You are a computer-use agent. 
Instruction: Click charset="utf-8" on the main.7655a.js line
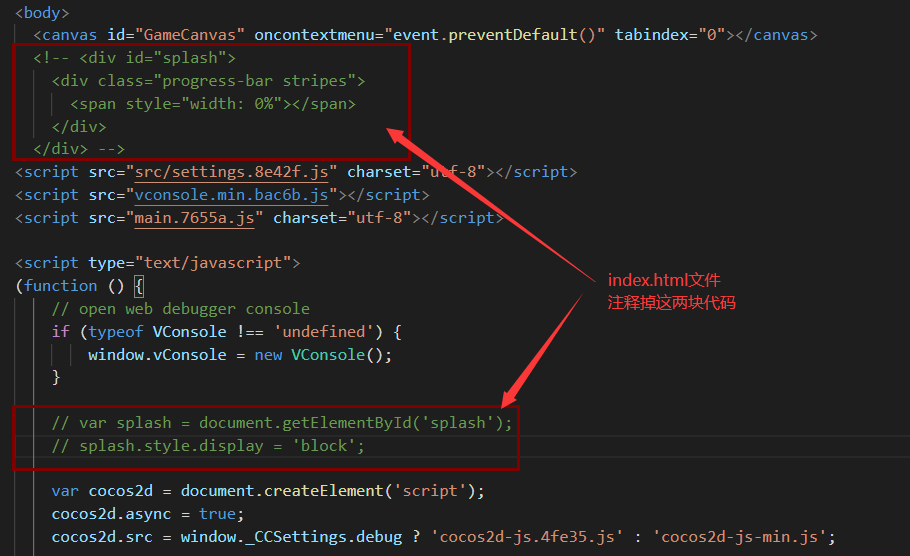[342, 218]
